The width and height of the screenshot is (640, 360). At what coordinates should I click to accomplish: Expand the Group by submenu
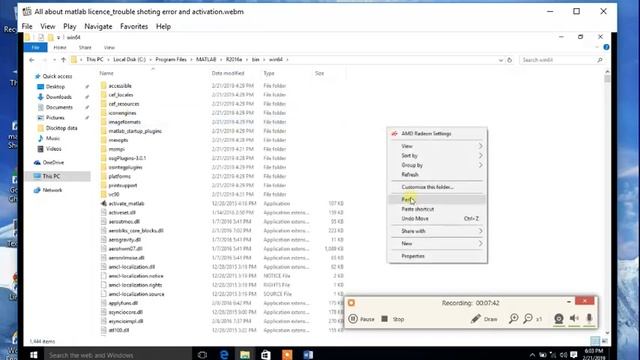point(437,165)
